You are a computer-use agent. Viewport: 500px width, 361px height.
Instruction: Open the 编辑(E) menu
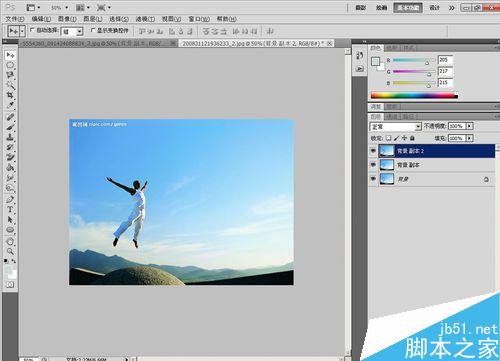coord(41,19)
